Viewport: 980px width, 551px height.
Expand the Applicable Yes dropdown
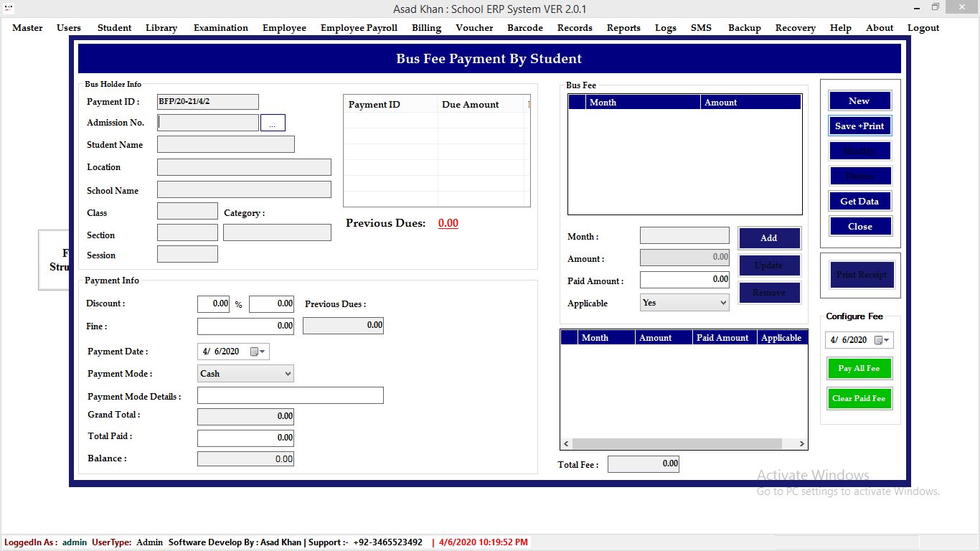click(722, 303)
